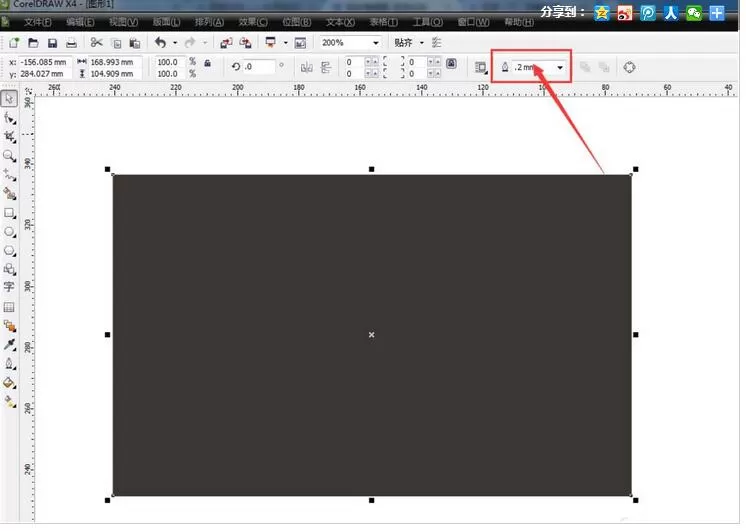Open the 工具(O) menu

[x=428, y=22]
